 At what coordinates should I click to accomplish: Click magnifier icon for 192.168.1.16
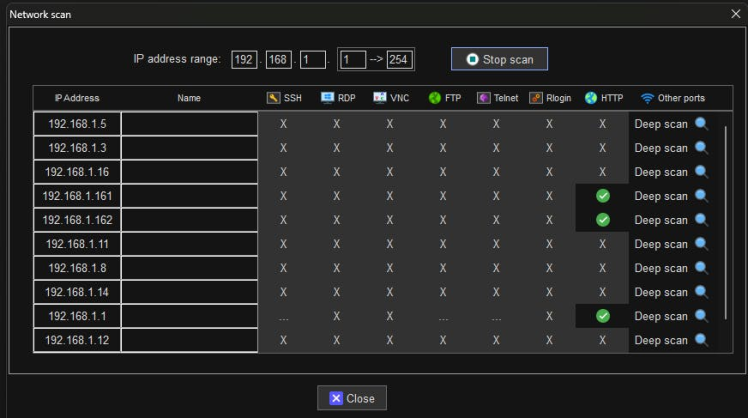coord(701,171)
